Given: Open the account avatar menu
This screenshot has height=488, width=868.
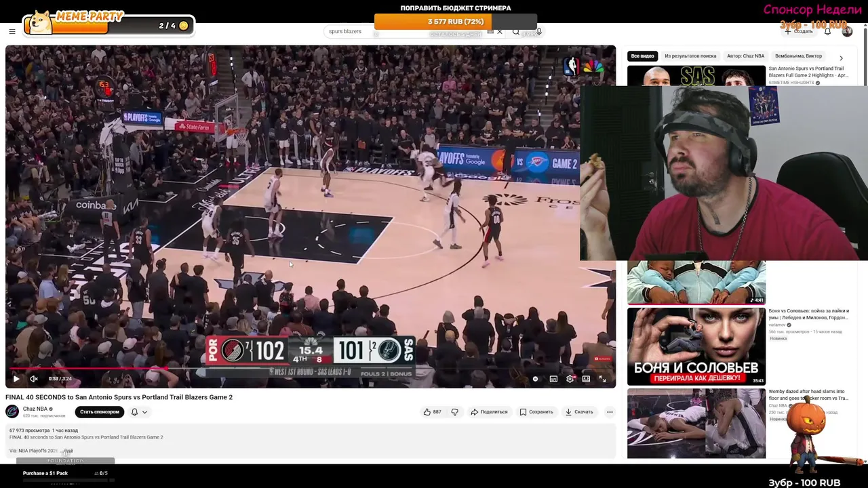Looking at the screenshot, I should click(x=847, y=31).
